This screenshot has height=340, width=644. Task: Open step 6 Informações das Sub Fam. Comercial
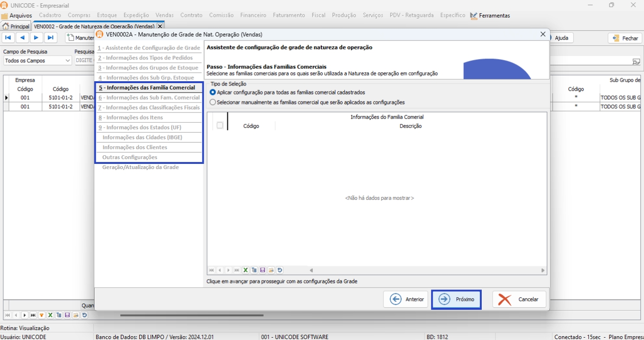[x=149, y=98]
